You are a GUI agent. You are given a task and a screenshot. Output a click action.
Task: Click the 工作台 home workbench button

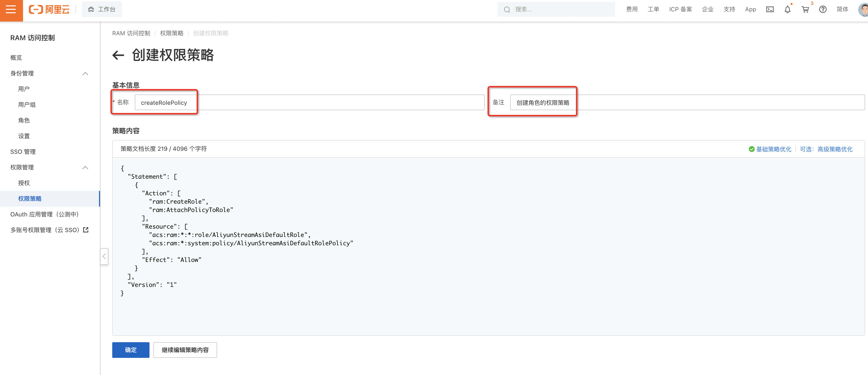[102, 10]
